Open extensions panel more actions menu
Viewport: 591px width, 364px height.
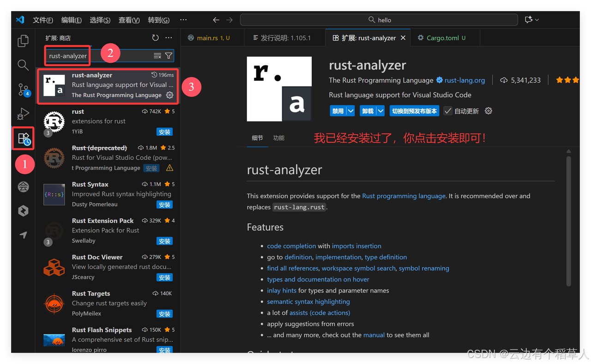pos(169,38)
